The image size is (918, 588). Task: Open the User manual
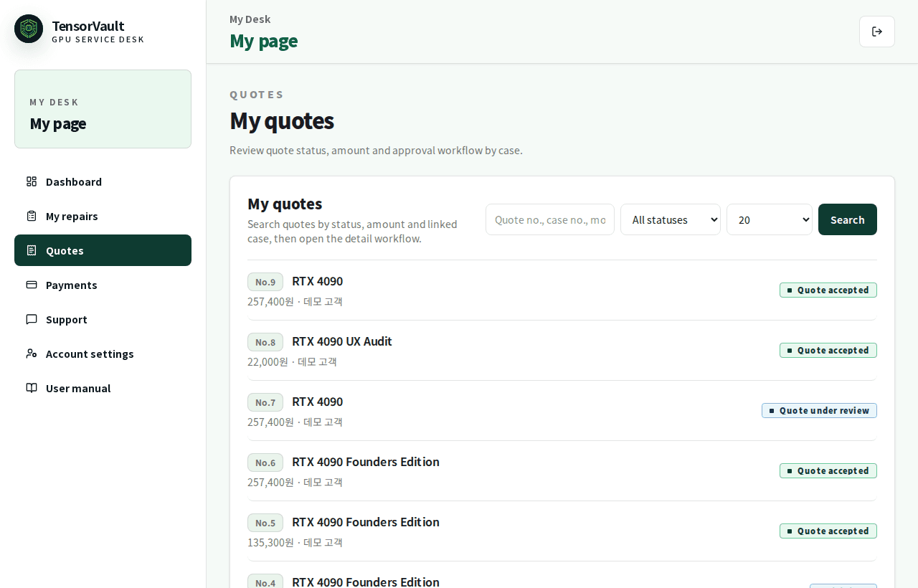click(103, 388)
